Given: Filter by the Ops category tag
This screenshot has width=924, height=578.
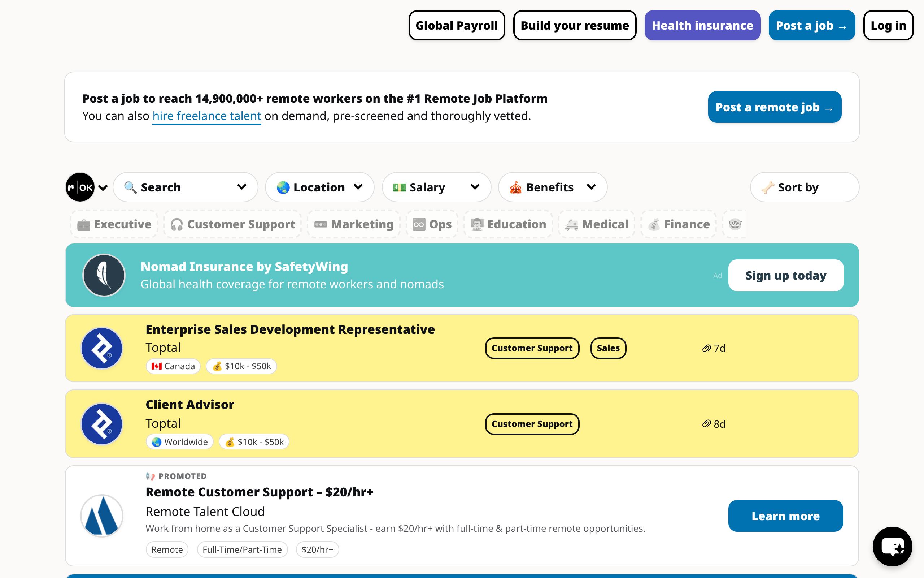Looking at the screenshot, I should pyautogui.click(x=432, y=224).
